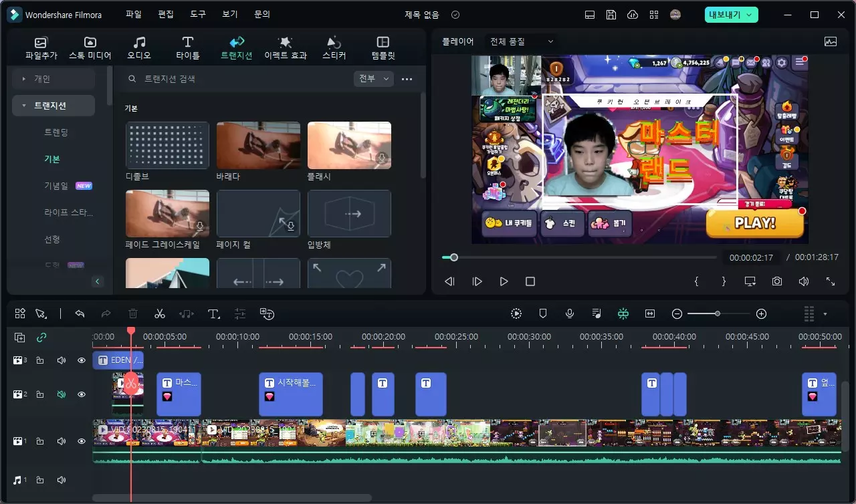Click the player volume speaker icon
The height and width of the screenshot is (504, 856).
click(x=803, y=281)
